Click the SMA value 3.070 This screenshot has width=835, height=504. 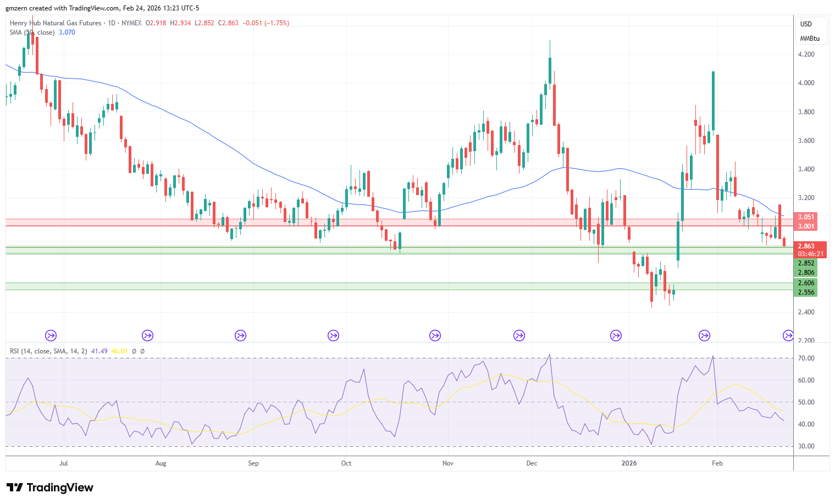(x=67, y=32)
